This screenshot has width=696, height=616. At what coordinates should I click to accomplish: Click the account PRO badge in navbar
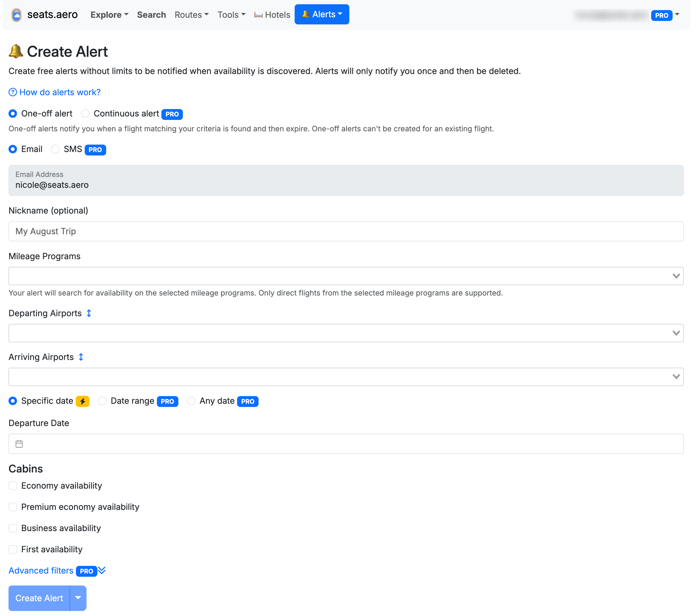661,15
